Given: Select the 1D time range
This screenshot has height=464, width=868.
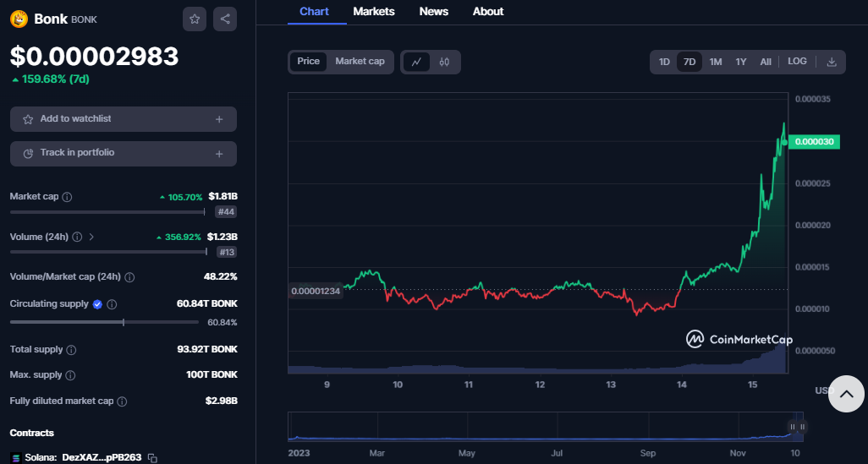Looking at the screenshot, I should (x=664, y=62).
